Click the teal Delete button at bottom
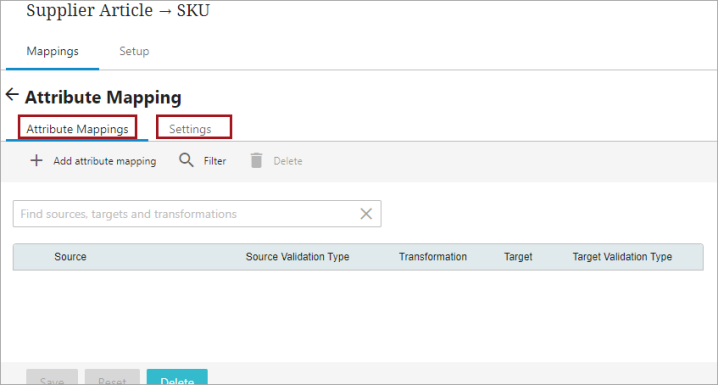 tap(177, 377)
